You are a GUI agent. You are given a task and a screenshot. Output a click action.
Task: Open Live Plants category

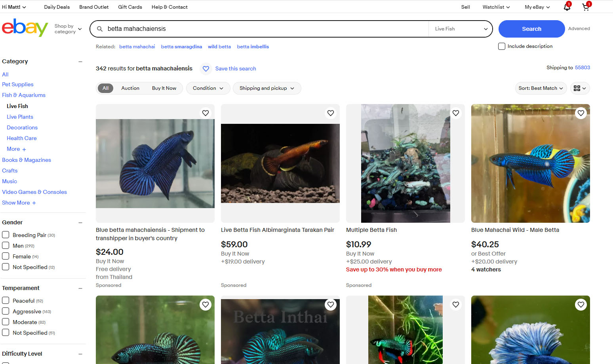coord(20,117)
